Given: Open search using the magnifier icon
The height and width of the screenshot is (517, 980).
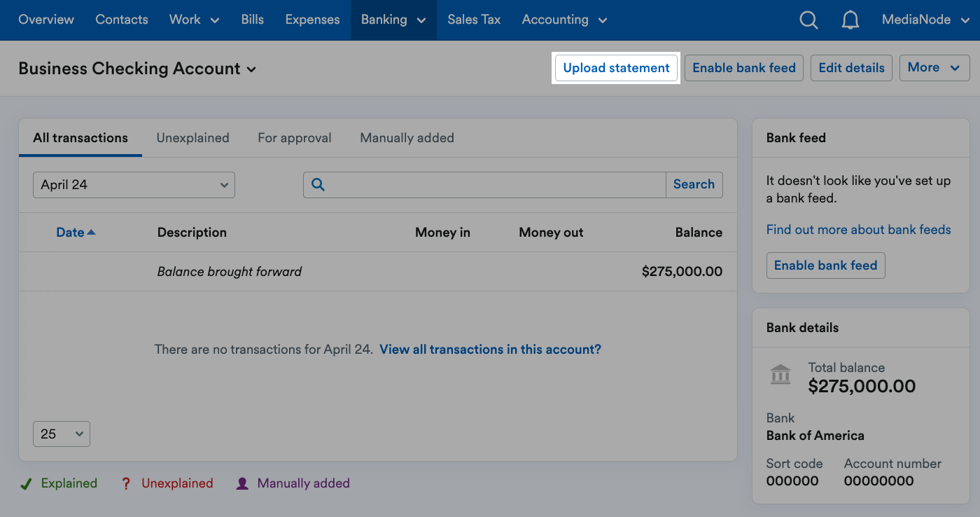Looking at the screenshot, I should pyautogui.click(x=808, y=20).
